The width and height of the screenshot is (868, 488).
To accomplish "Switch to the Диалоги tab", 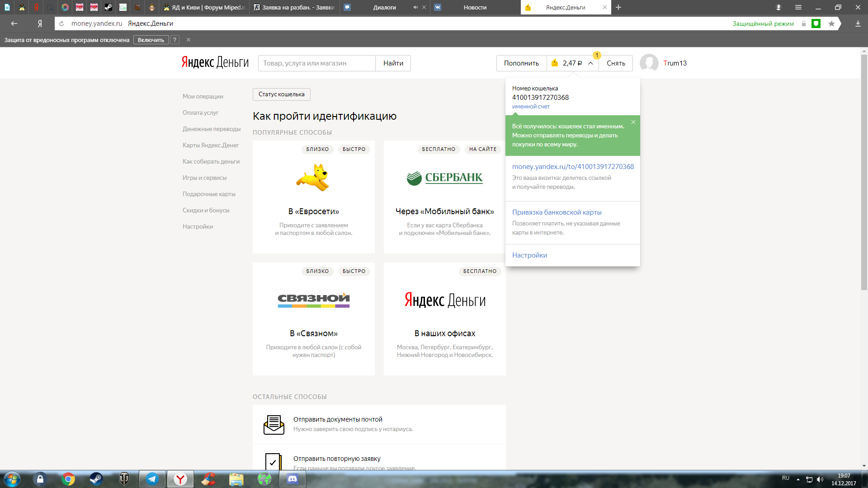I will point(385,7).
